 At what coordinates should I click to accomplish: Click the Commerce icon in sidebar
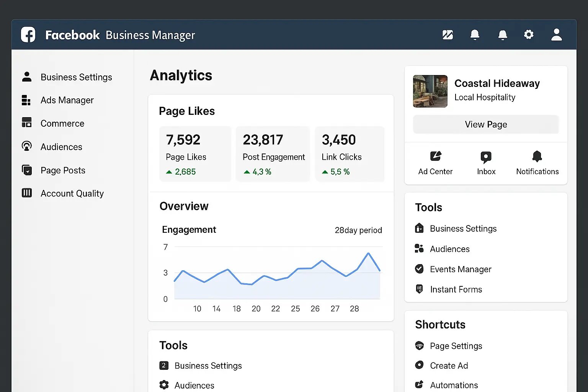point(27,122)
